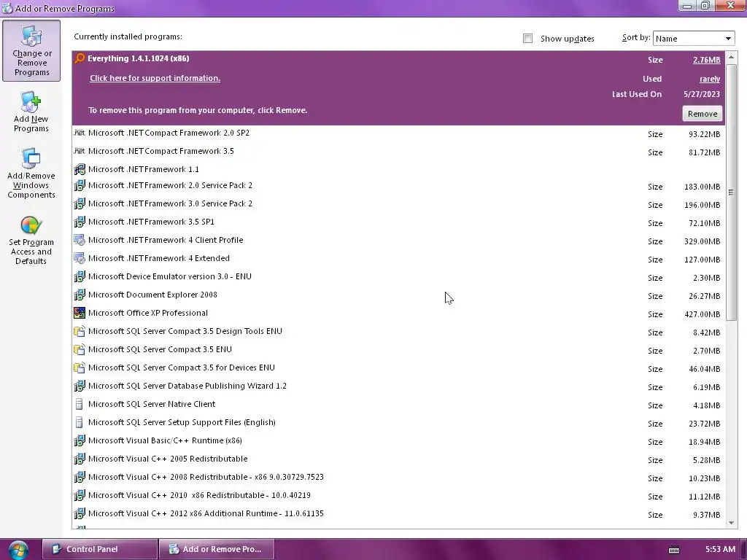Click icon of Microsoft Device Emulator 3.0

pyautogui.click(x=80, y=276)
